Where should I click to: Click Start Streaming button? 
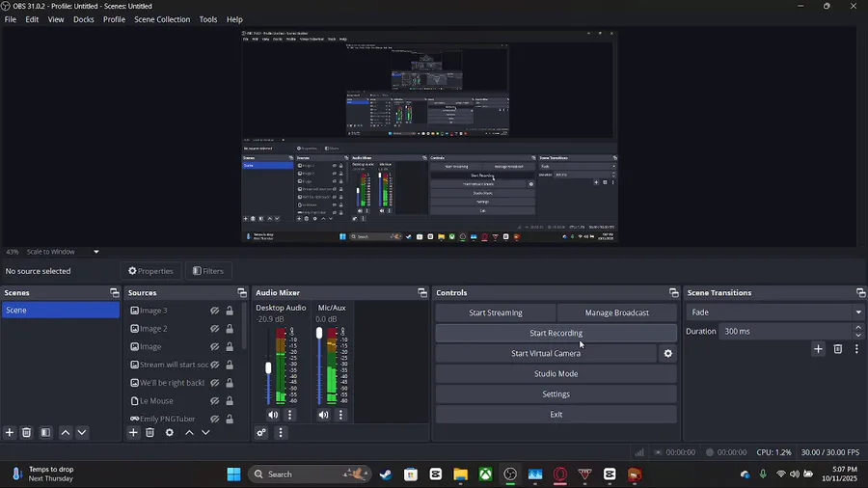point(496,312)
